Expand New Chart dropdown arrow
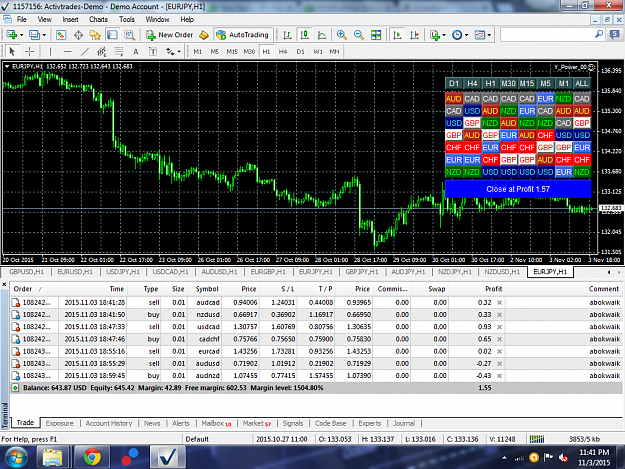The width and height of the screenshot is (625, 469). pyautogui.click(x=22, y=35)
